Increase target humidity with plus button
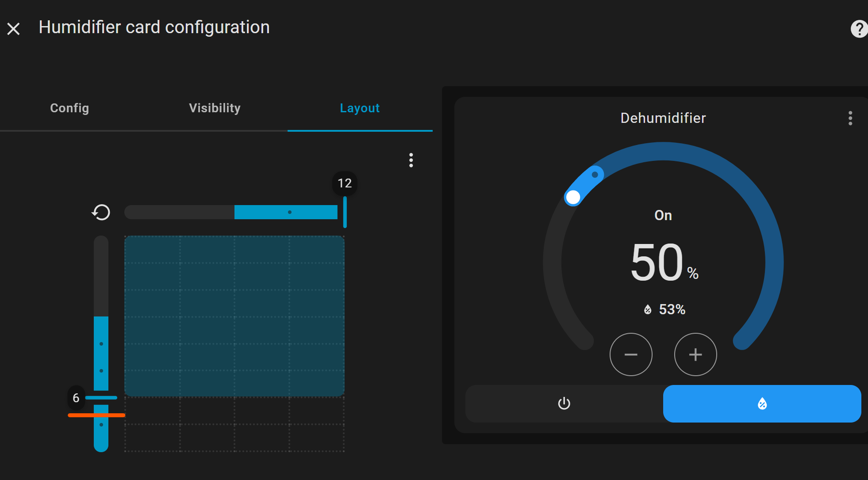 pos(695,354)
